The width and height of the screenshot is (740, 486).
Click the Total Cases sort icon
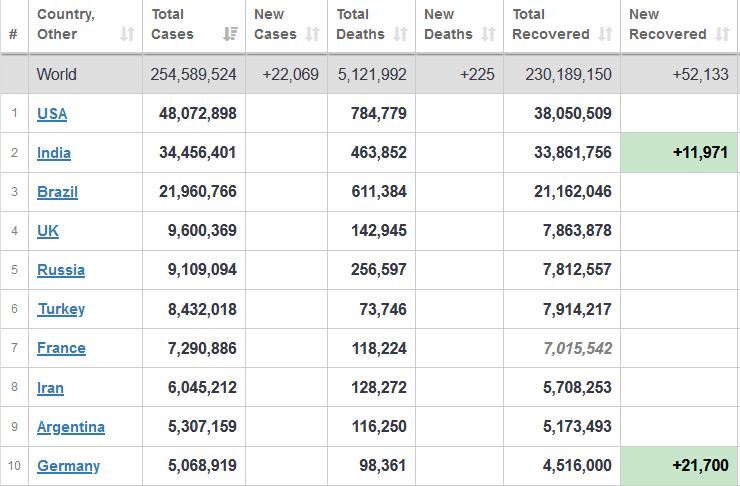coord(230,34)
